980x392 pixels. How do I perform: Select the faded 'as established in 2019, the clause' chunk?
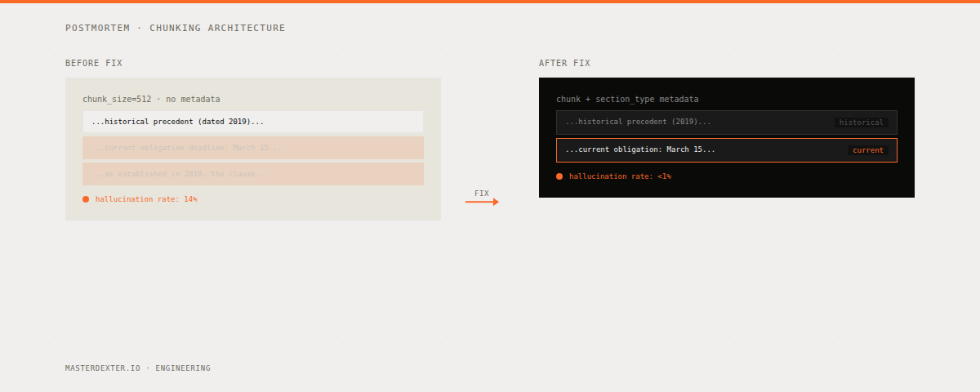click(x=253, y=174)
